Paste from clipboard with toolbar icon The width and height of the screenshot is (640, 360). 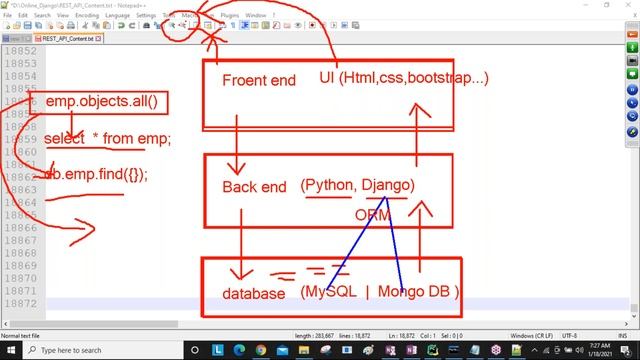[107, 25]
